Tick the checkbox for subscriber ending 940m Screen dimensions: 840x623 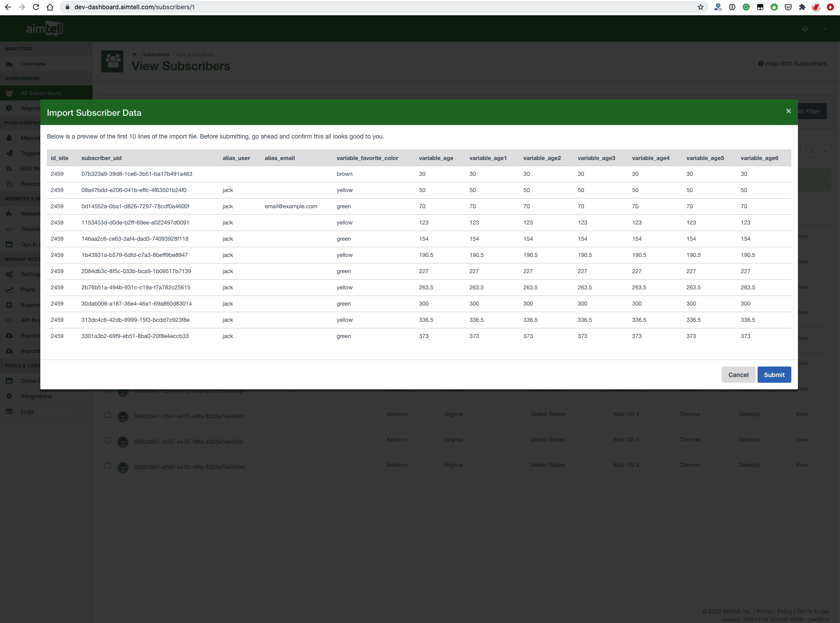pyautogui.click(x=107, y=466)
